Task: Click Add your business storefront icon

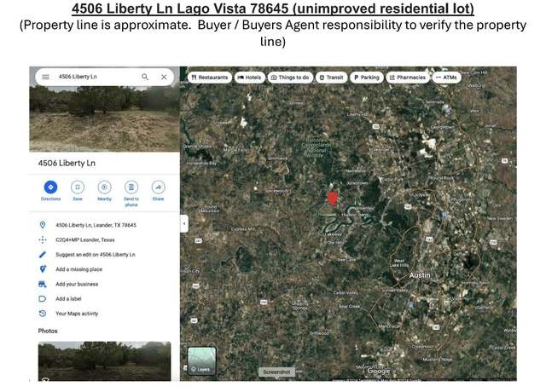Action: [x=43, y=284]
